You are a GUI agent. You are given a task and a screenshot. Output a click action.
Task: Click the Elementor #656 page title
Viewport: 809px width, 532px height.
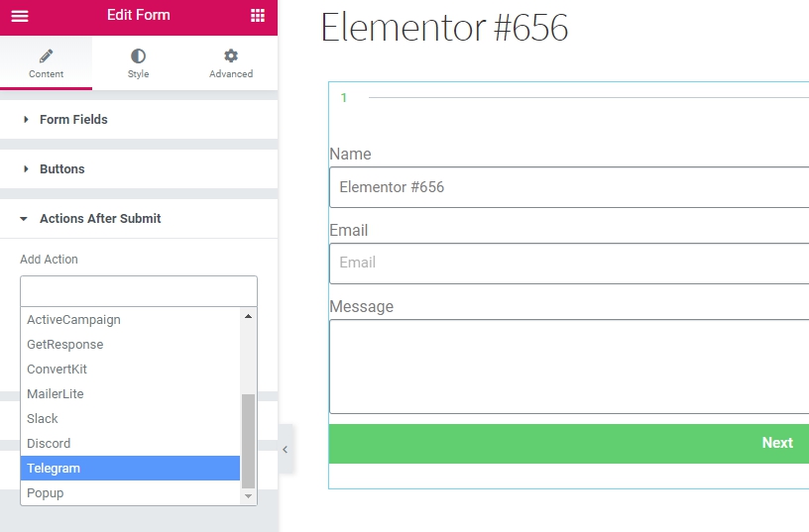click(444, 28)
